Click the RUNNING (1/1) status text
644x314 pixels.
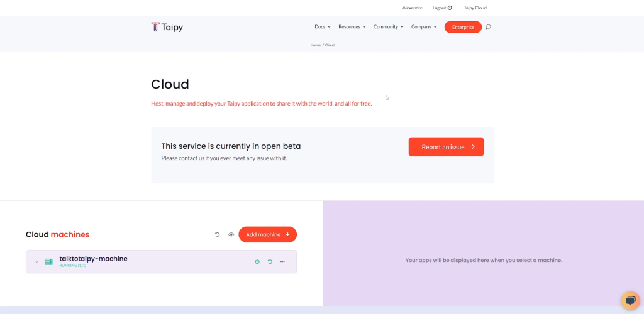pos(73,266)
